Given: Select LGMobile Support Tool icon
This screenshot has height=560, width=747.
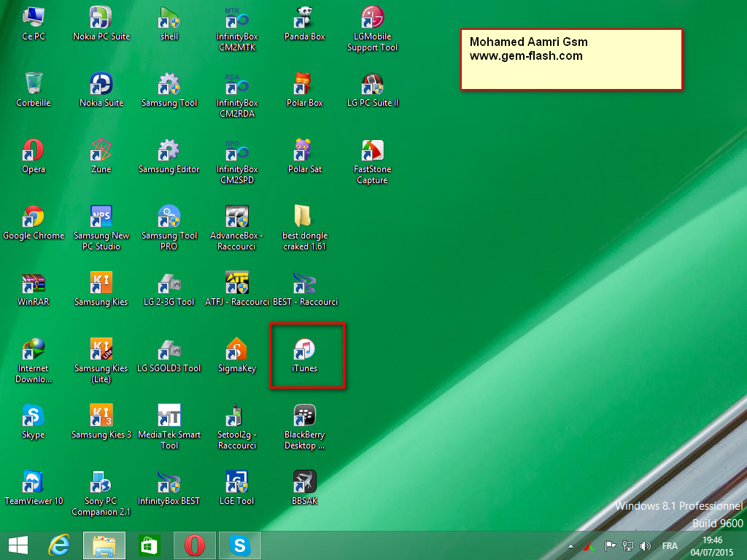Looking at the screenshot, I should pos(372,29).
